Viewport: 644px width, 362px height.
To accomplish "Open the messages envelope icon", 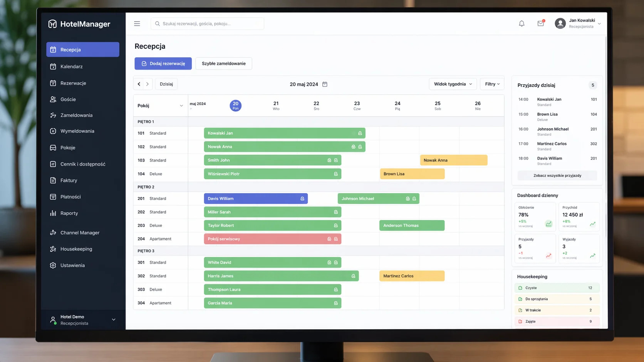I will click(x=541, y=23).
